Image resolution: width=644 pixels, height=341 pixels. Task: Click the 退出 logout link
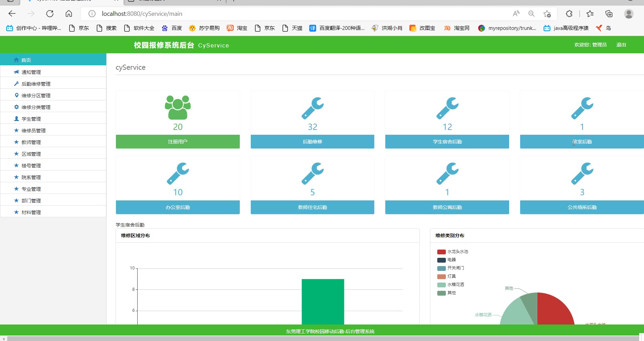coord(621,45)
